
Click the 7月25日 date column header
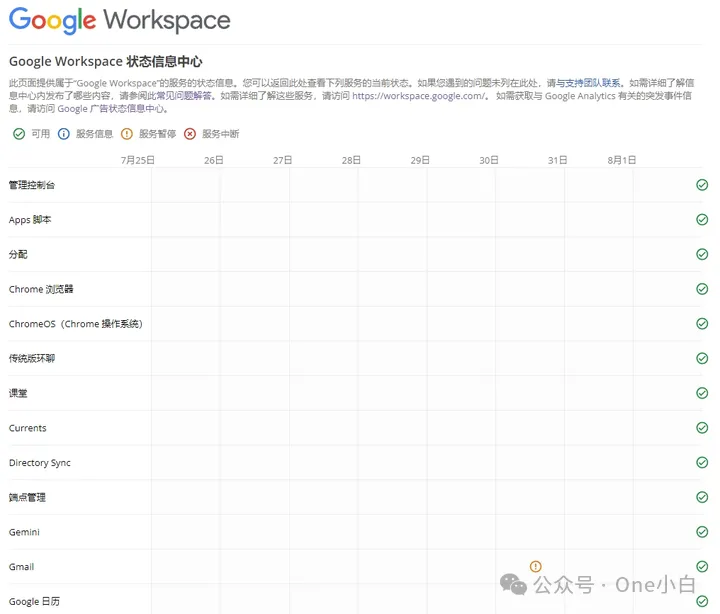[138, 160]
